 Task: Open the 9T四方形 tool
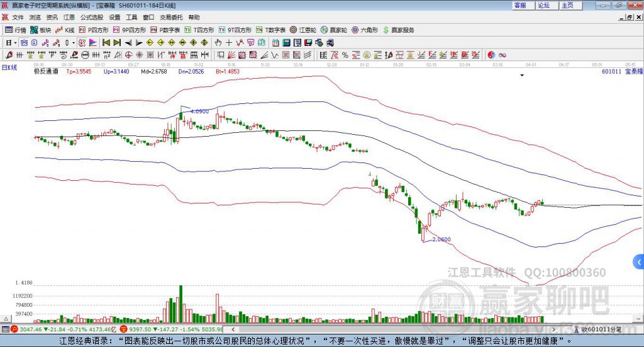click(235, 30)
